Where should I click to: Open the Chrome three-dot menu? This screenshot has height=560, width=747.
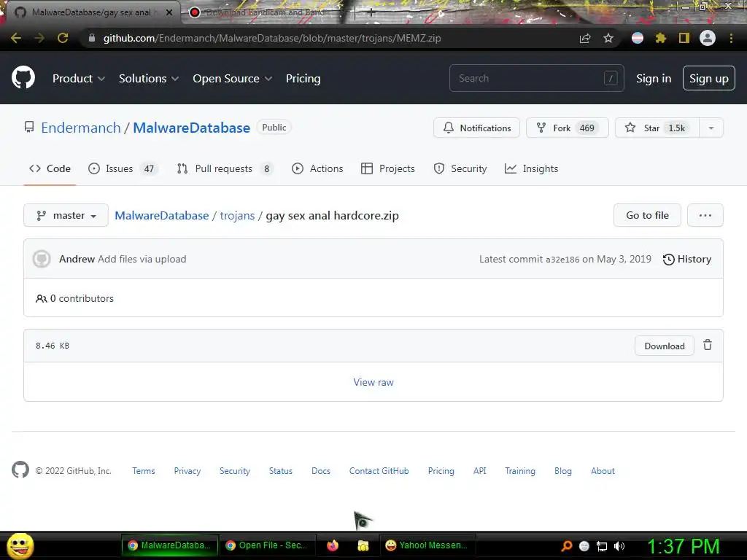click(731, 38)
